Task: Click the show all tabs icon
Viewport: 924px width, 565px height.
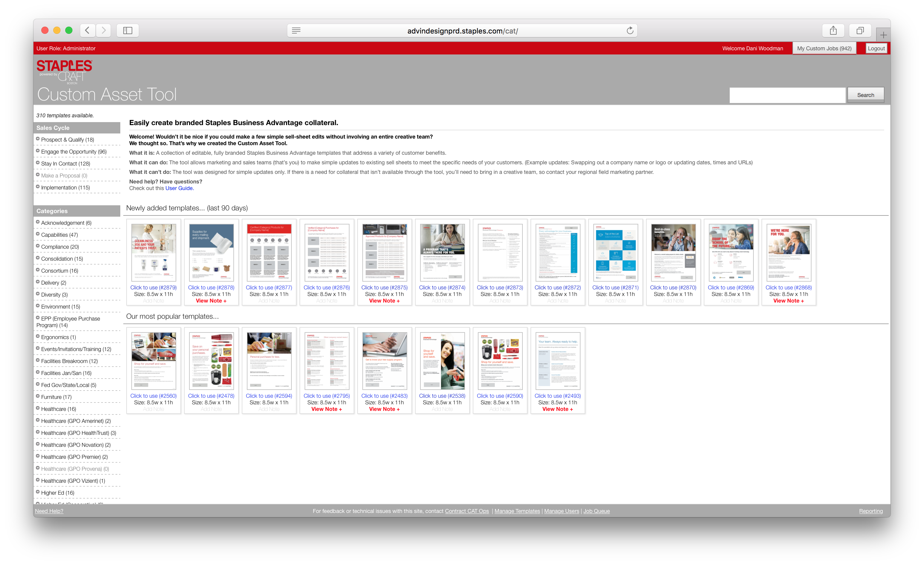Action: [860, 31]
